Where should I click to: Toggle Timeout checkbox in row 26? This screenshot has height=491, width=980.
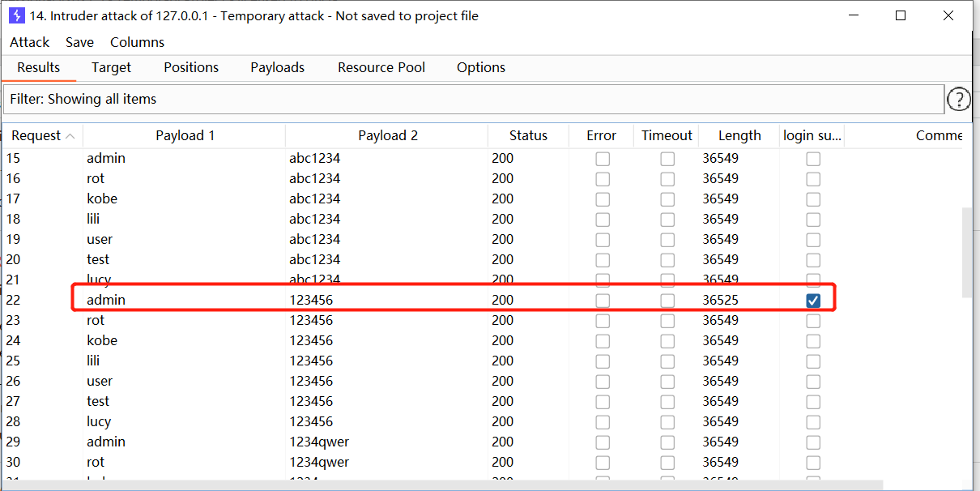667,382
